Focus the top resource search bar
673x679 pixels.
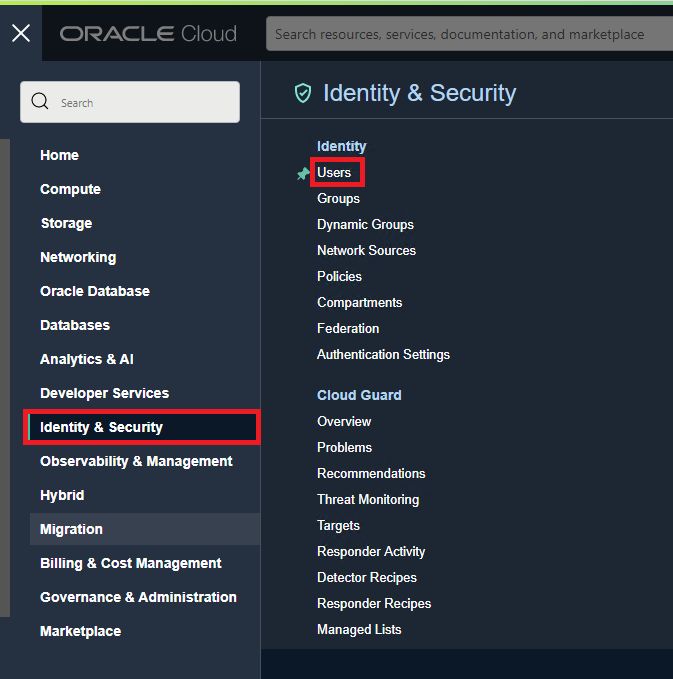(x=469, y=34)
